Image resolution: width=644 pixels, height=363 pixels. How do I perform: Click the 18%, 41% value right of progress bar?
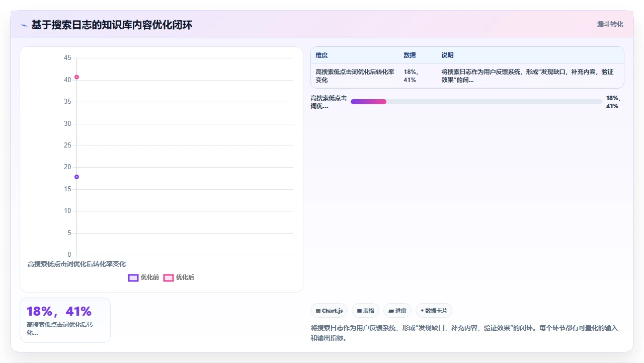pyautogui.click(x=613, y=102)
